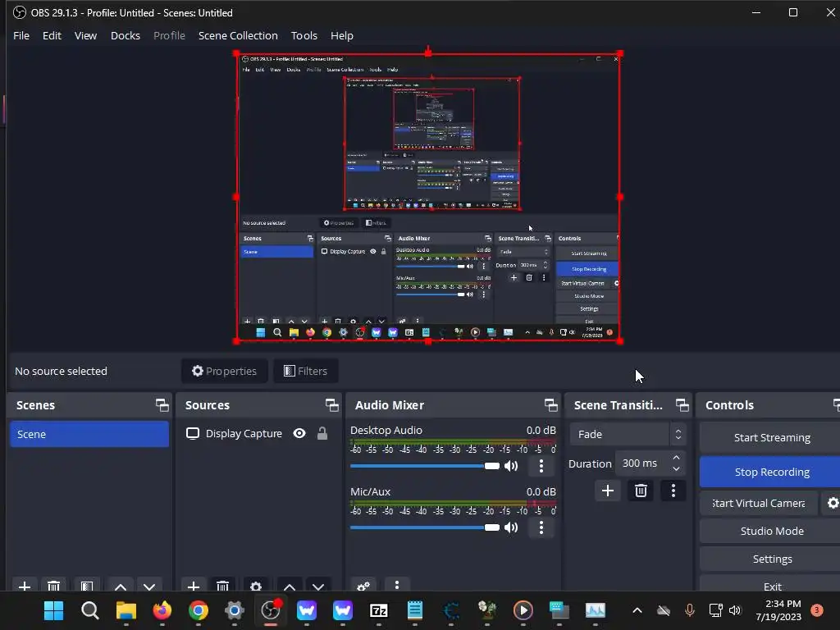Open transition properties three-dot menu
Viewport: 840px width, 630px height.
pyautogui.click(x=673, y=491)
